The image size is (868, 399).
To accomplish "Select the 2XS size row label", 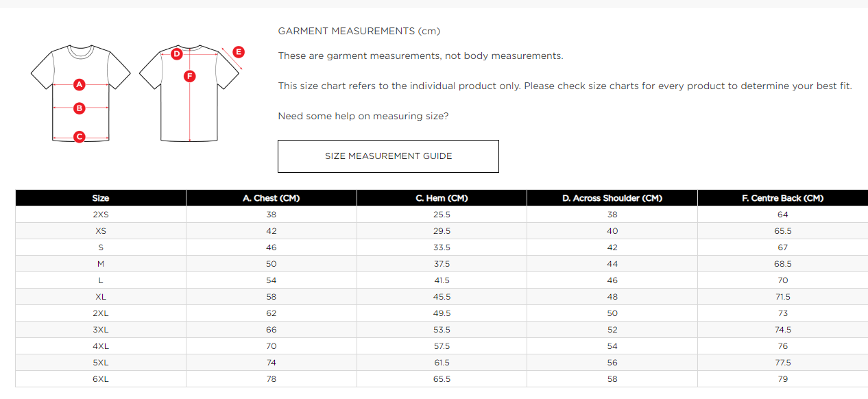I will 101,215.
